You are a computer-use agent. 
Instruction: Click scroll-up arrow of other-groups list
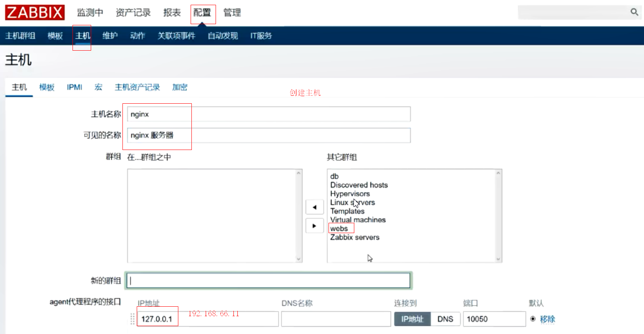click(499, 173)
